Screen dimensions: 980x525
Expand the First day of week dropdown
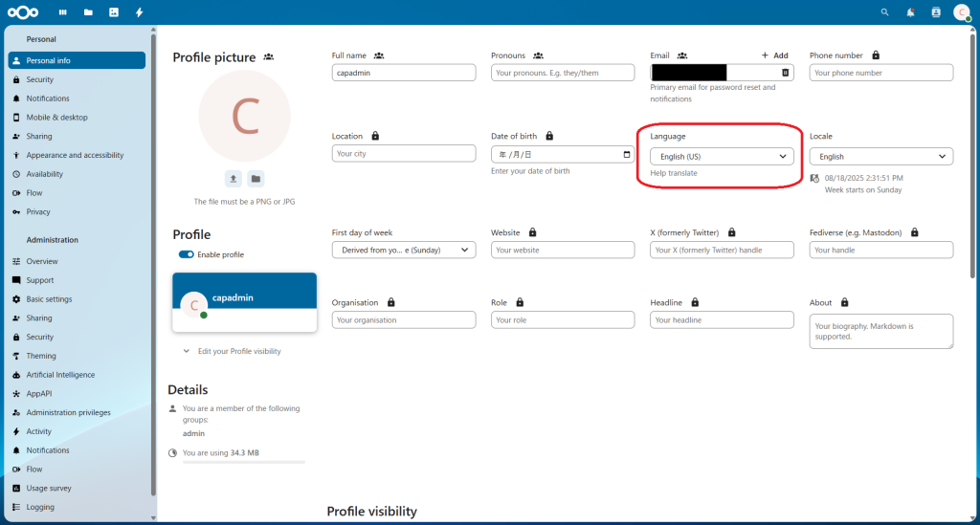pyautogui.click(x=403, y=250)
